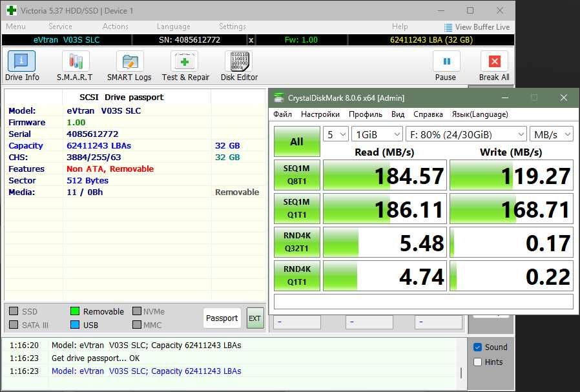Image resolution: width=580 pixels, height=392 pixels.
Task: Toggle the MMC indicator box
Action: pyautogui.click(x=137, y=325)
